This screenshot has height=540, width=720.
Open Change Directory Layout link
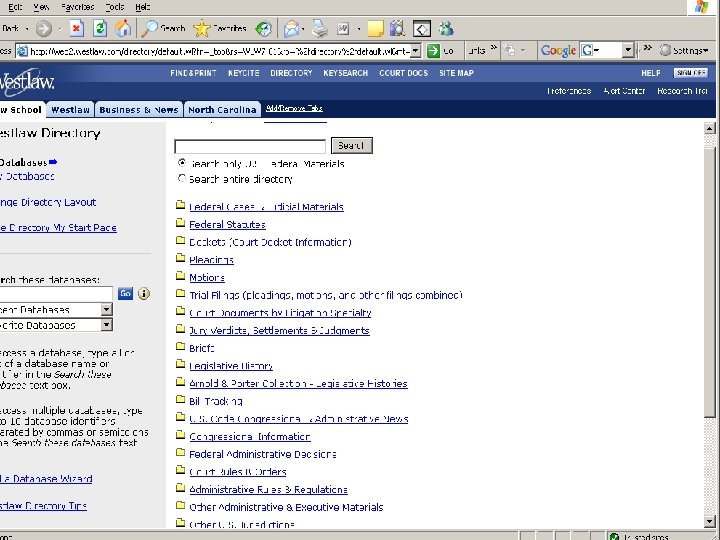point(48,202)
